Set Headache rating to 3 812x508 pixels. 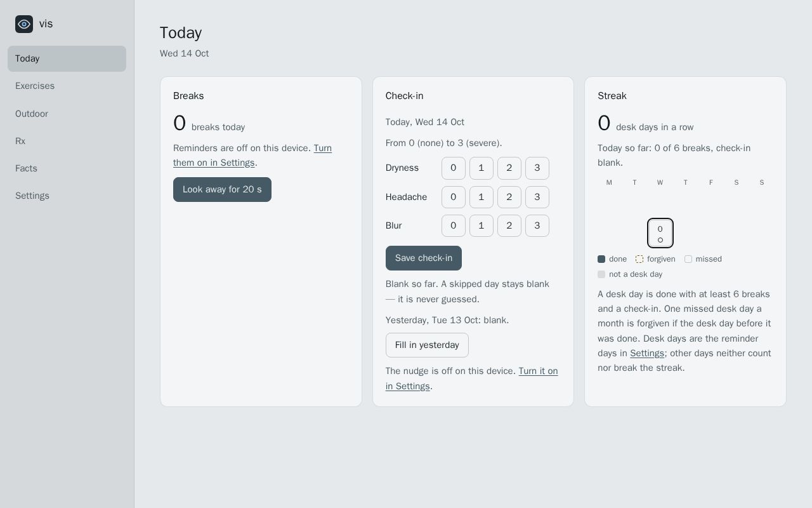coord(537,197)
